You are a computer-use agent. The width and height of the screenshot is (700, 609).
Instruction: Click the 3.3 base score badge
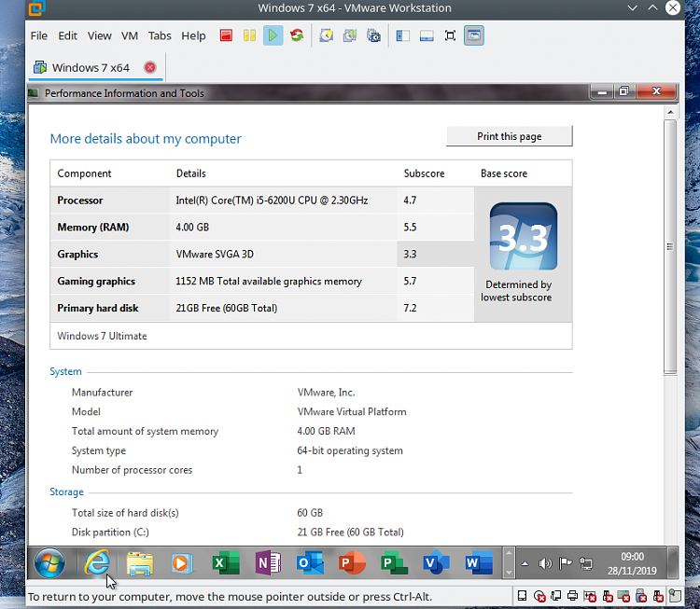coord(524,237)
